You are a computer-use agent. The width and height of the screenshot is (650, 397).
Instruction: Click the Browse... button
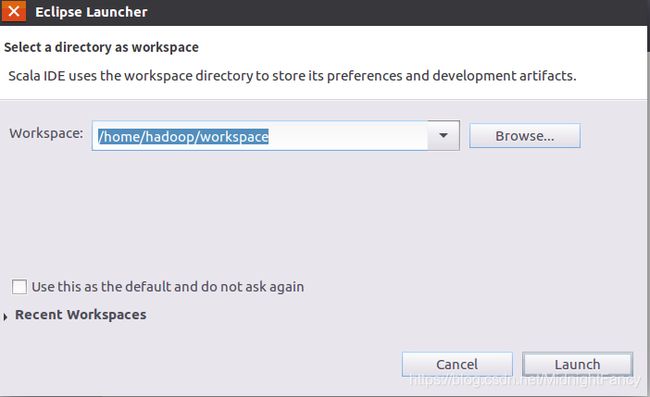[x=524, y=136]
